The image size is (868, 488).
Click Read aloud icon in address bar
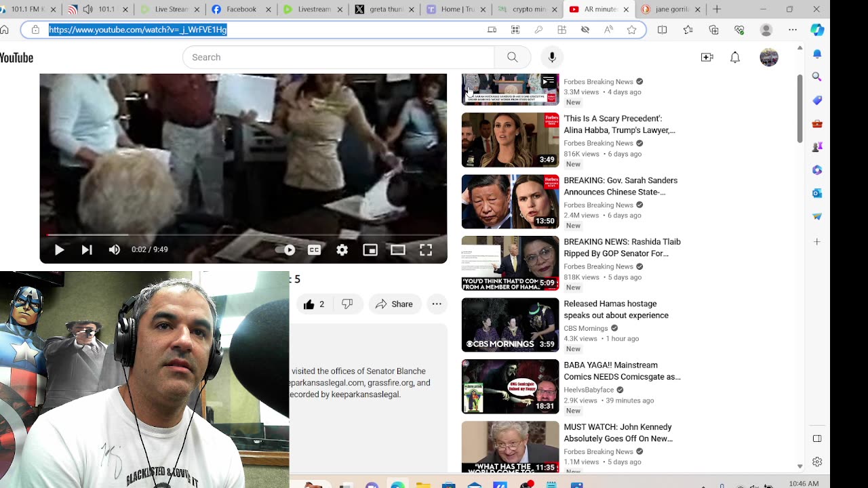608,30
